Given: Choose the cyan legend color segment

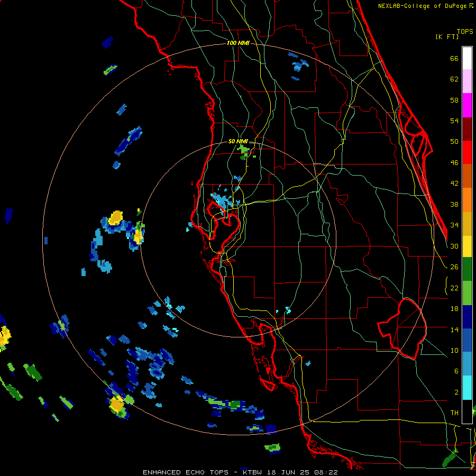Looking at the screenshot, I should 467,388.
